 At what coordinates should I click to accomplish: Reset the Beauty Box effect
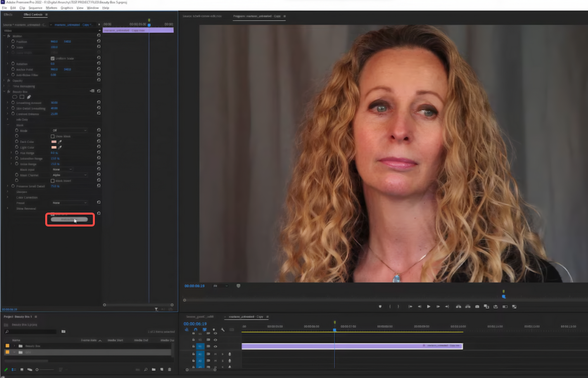point(99,91)
